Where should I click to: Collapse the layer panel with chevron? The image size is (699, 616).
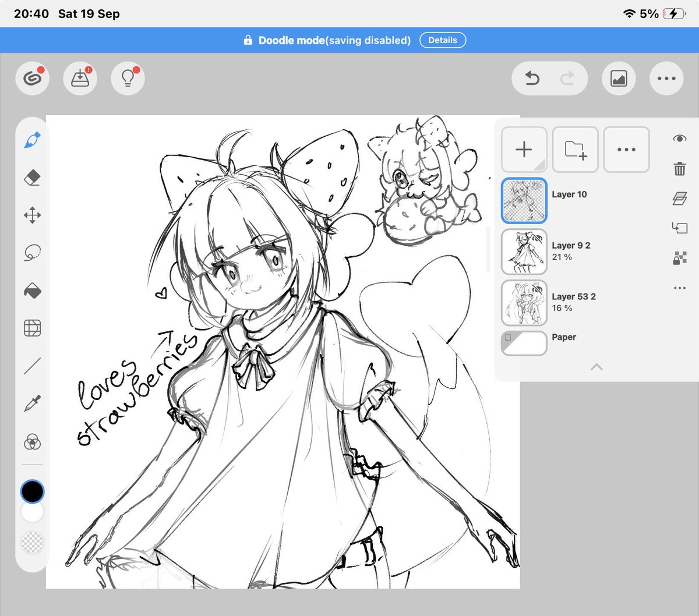(x=596, y=367)
